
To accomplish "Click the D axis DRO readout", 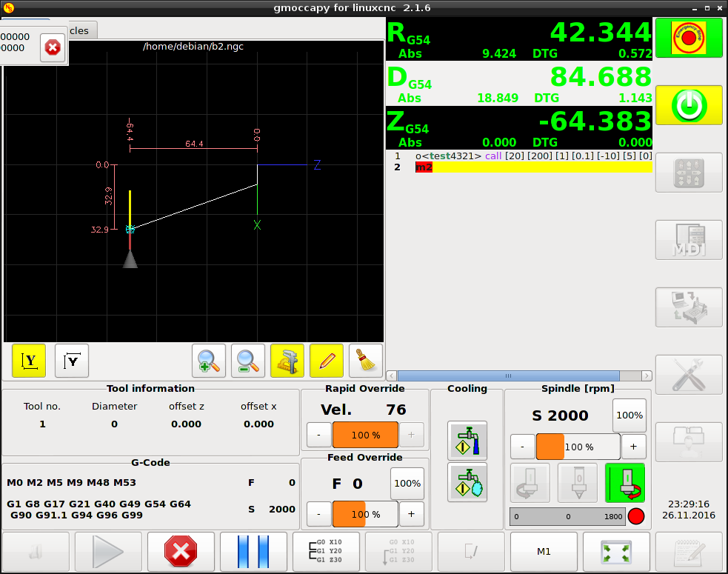I will click(519, 84).
